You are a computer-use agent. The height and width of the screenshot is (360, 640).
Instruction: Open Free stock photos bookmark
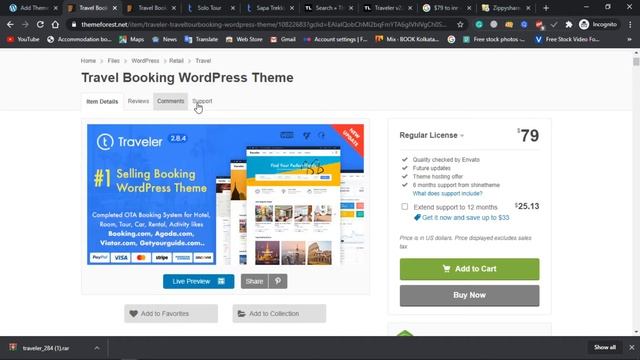[x=494, y=39]
